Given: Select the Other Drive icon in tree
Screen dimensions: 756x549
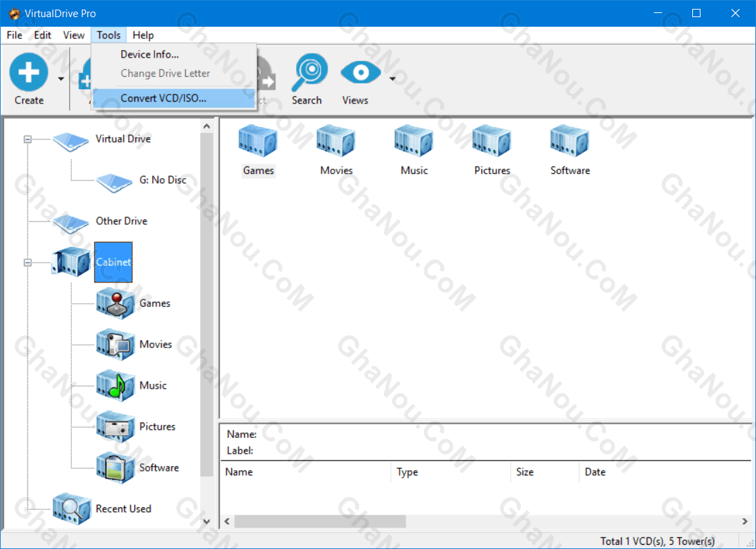Looking at the screenshot, I should coord(71,223).
